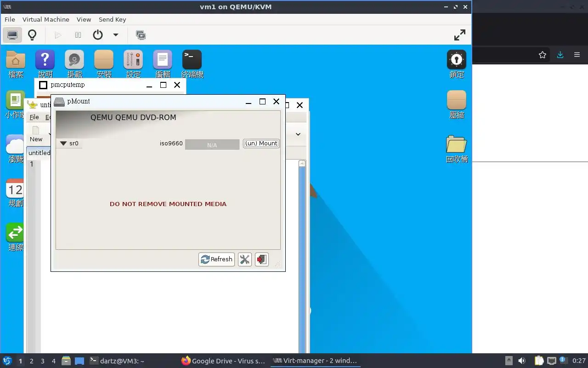588x368 pixels.
Task: Show the VM graphical console view
Action: coord(12,35)
